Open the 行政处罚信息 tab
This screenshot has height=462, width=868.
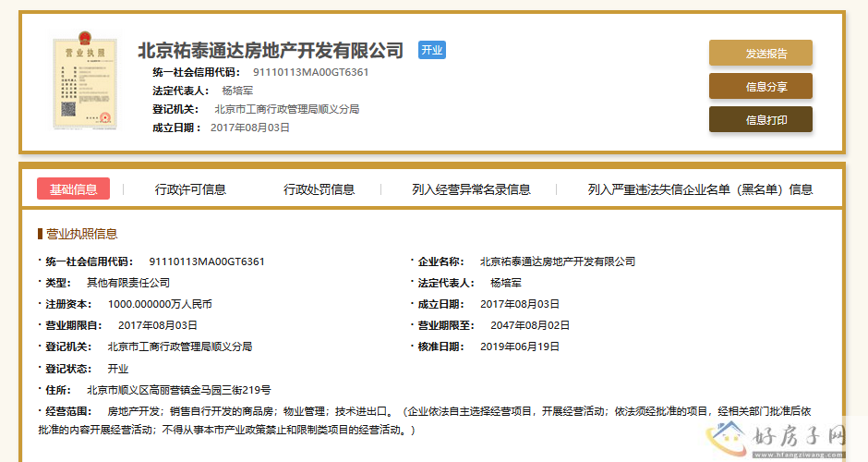(x=319, y=189)
